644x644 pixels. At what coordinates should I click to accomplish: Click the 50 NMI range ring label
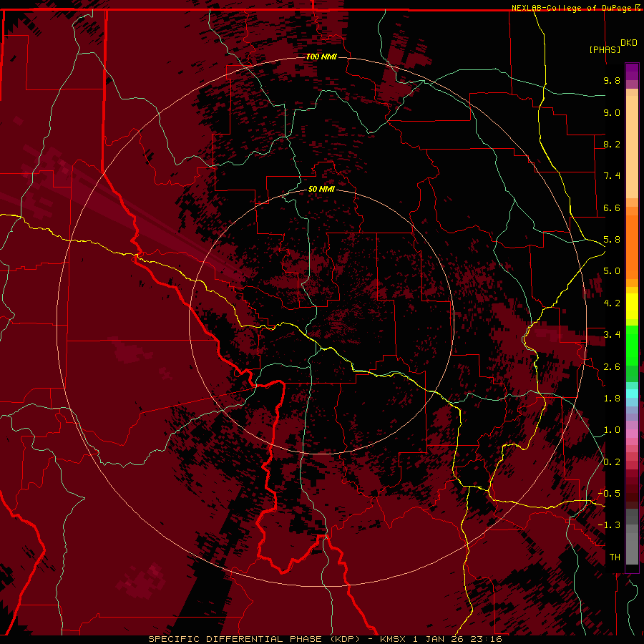tap(321, 189)
